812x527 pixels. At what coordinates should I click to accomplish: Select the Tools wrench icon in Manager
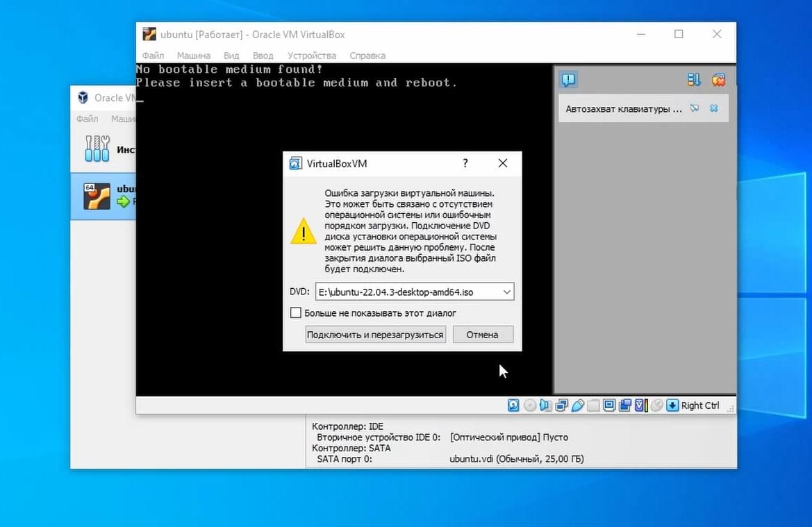pos(97,149)
